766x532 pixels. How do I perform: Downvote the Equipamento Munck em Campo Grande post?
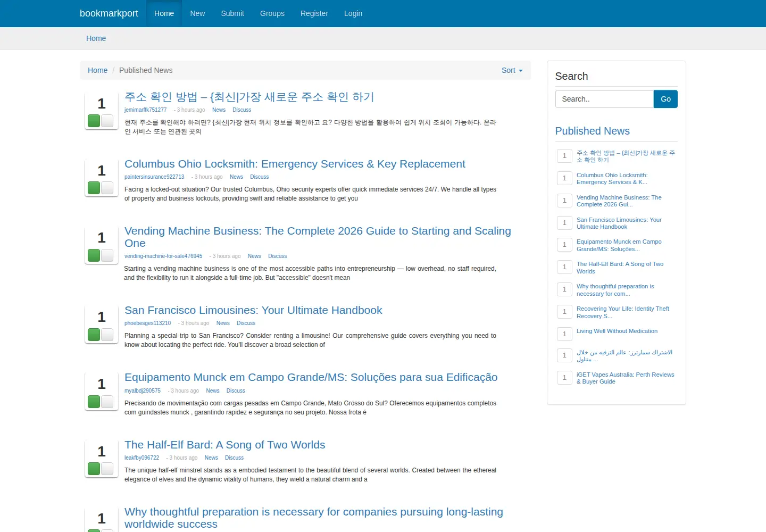click(x=107, y=402)
